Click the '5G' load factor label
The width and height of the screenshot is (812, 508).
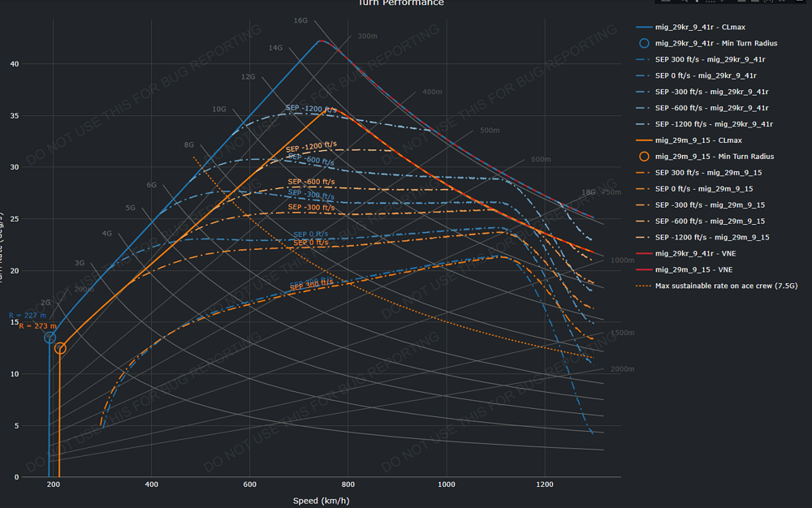point(131,208)
